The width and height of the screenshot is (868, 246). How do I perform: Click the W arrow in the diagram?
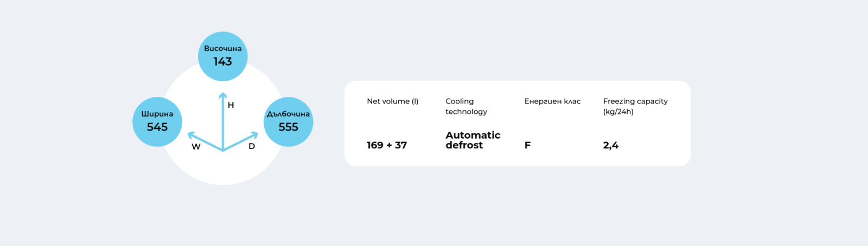point(205,141)
